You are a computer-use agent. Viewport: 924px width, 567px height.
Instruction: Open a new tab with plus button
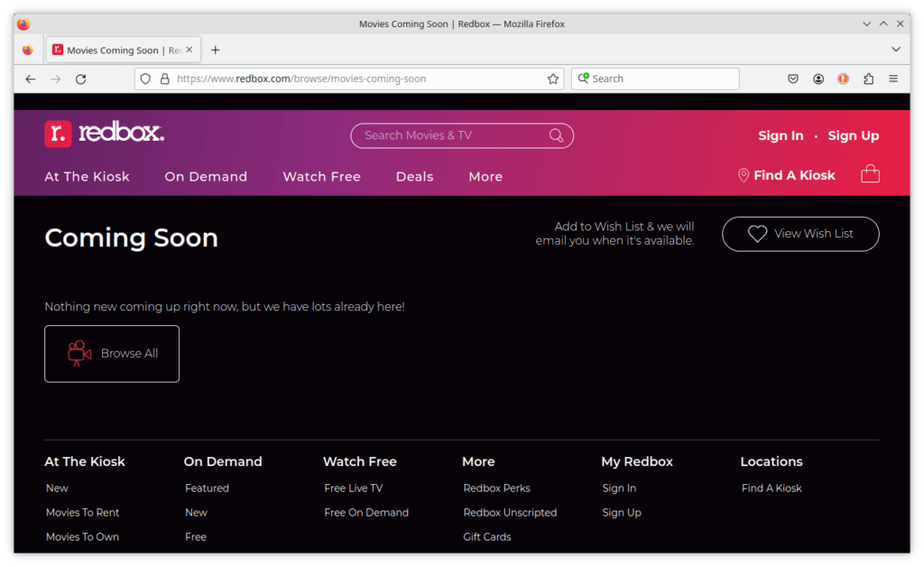click(x=215, y=50)
